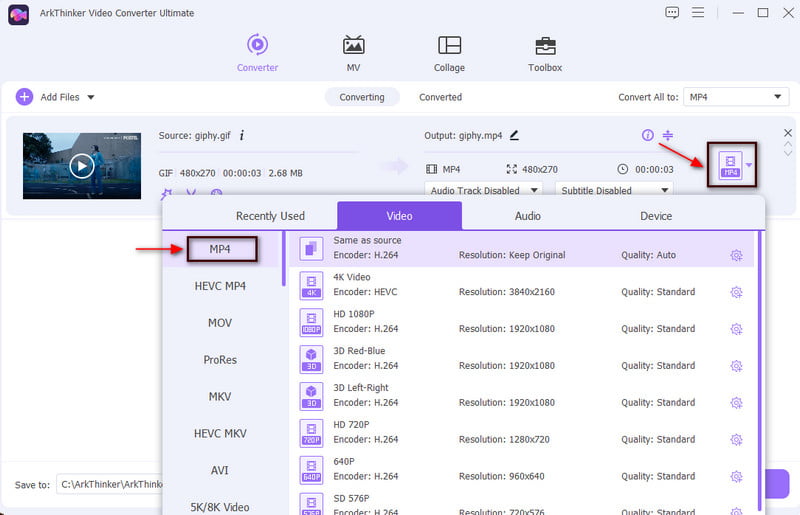
Task: Switch to the Converting tab
Action: (x=362, y=97)
